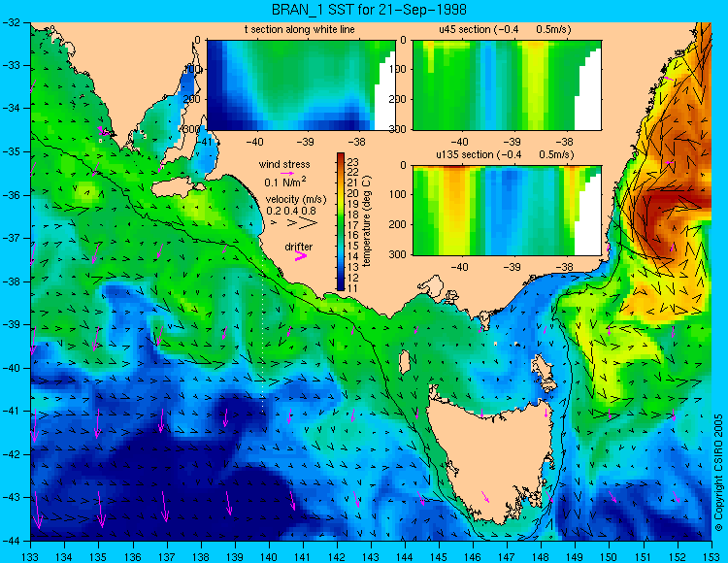Click the colorbar value '20'
Screen dimensions: 728x563
353,193
